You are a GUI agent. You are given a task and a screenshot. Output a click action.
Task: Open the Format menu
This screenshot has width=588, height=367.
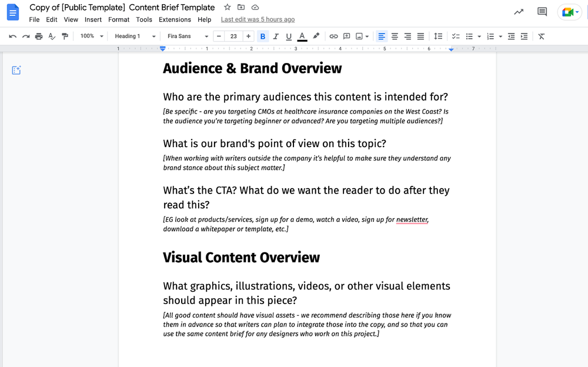click(x=118, y=19)
